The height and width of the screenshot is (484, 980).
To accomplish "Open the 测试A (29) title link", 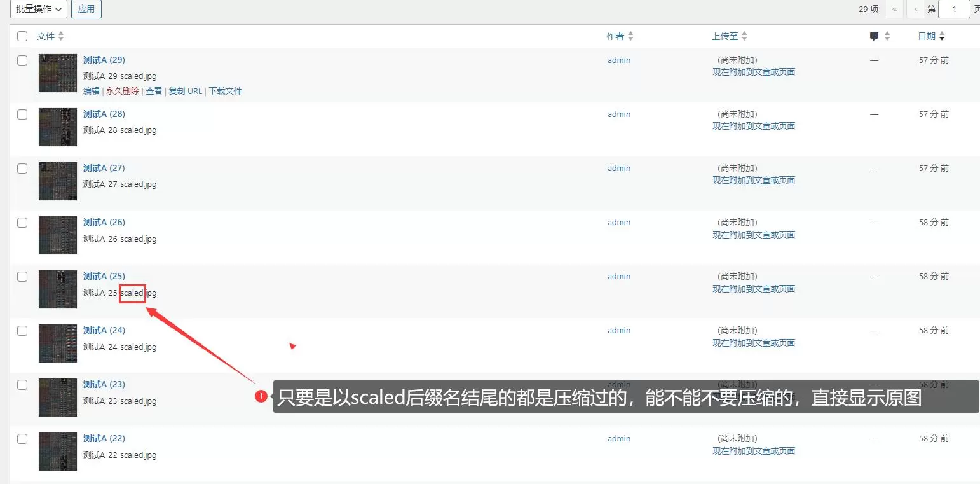I will pyautogui.click(x=104, y=60).
